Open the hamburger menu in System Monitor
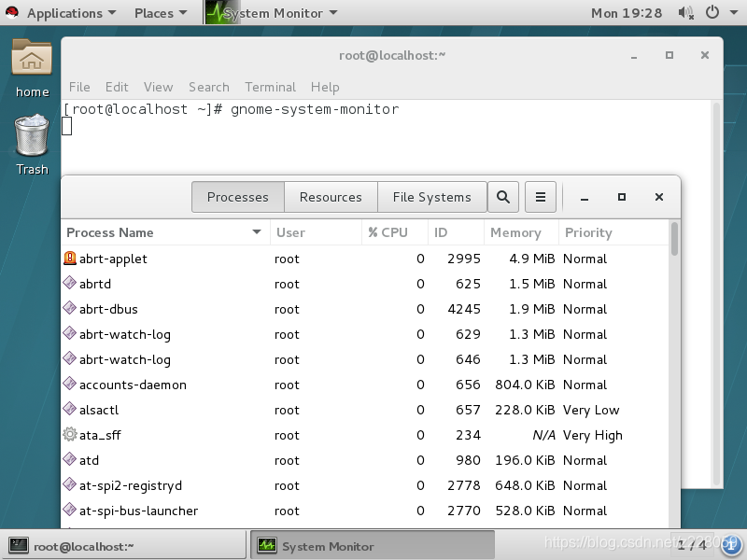747x560 pixels. (541, 197)
